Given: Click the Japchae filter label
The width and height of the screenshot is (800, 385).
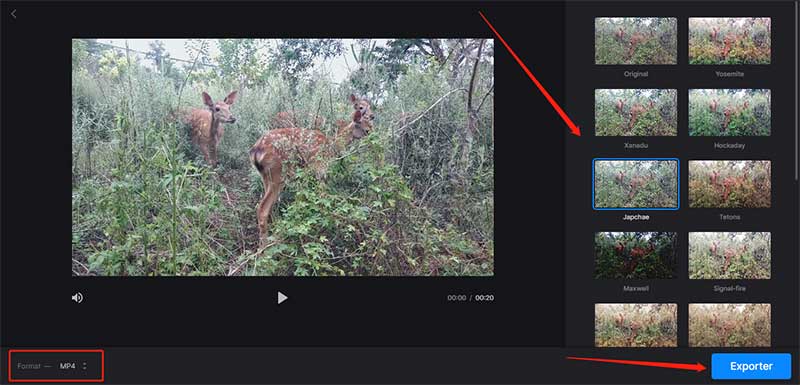Looking at the screenshot, I should coord(636,217).
